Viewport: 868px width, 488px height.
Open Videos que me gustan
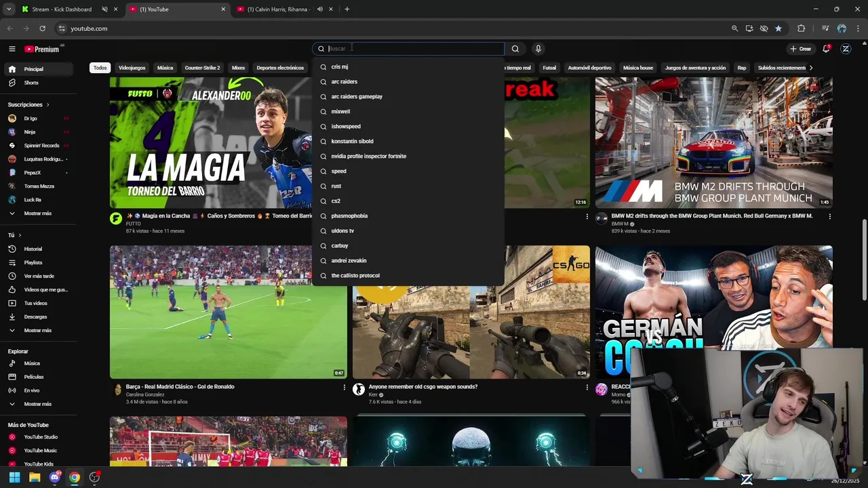pos(37,289)
